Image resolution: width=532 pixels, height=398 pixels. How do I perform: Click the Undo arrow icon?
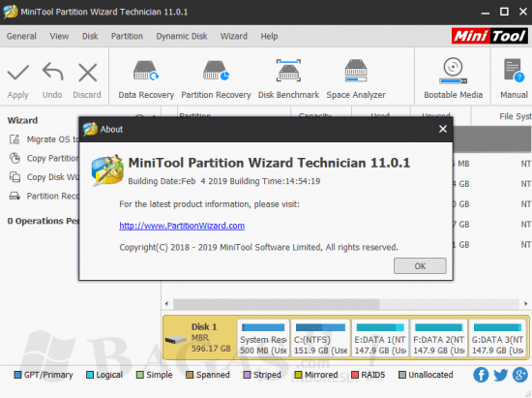52,72
